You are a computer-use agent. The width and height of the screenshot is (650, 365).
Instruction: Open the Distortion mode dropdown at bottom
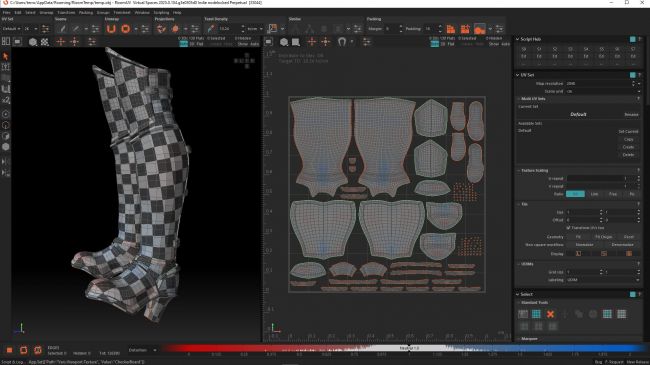[x=143, y=350]
